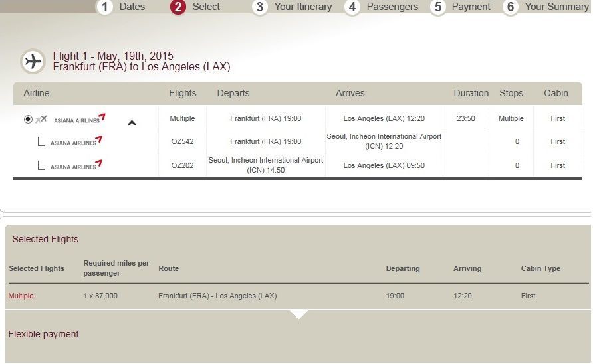Click the OZ542 flight number

point(182,141)
